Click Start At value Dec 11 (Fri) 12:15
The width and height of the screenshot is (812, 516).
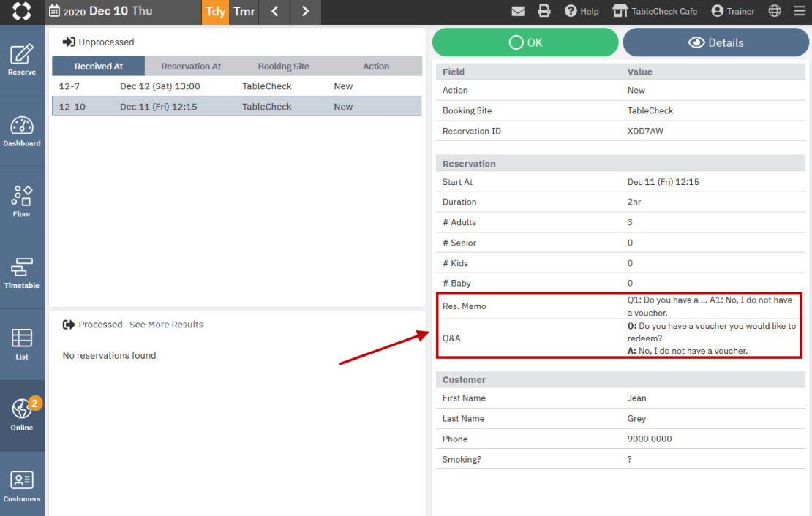[x=663, y=182]
